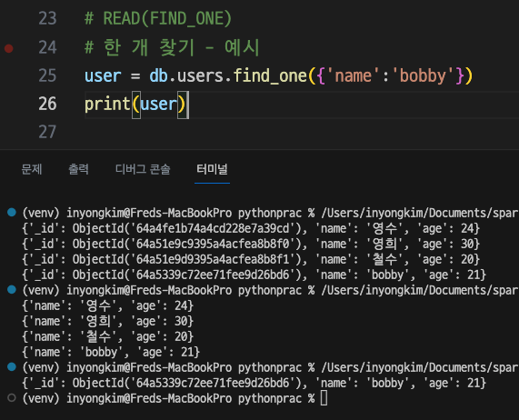Click the third terminal command decoration dot

click(x=12, y=367)
